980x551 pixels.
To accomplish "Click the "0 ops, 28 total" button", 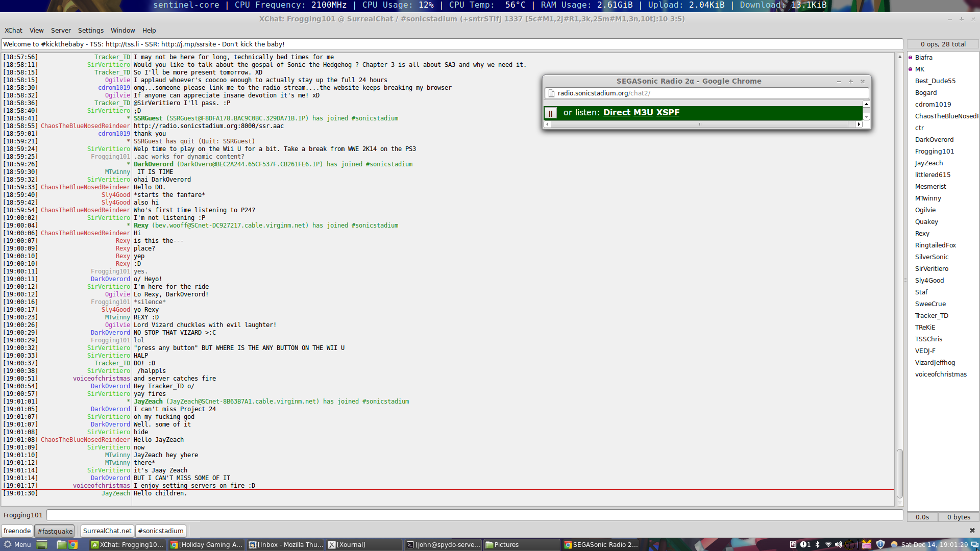I will pyautogui.click(x=943, y=44).
